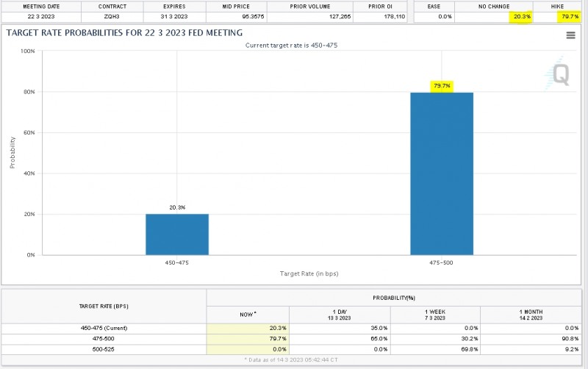Select the 450-475 probability bar
This screenshot has width=588, height=369.
point(177,234)
